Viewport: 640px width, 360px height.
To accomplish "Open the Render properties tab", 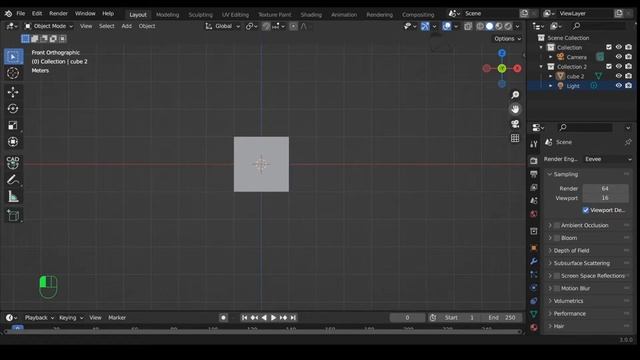I will (x=534, y=161).
